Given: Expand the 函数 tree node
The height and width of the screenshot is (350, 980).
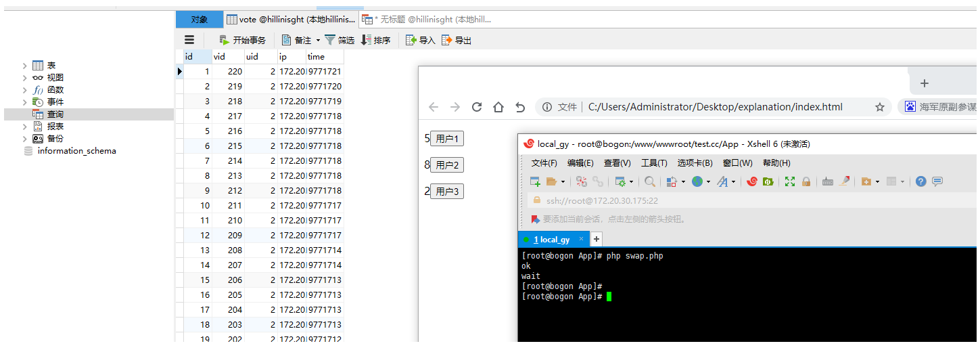Looking at the screenshot, I should coord(25,90).
